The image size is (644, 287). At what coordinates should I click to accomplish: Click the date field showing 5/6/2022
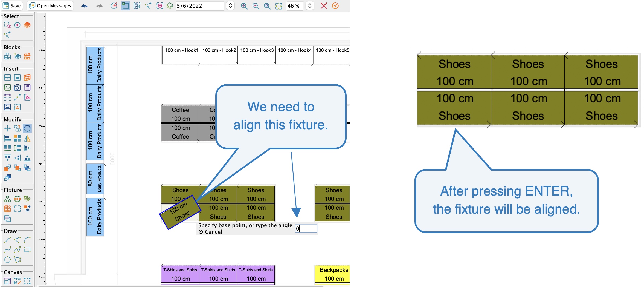(200, 6)
